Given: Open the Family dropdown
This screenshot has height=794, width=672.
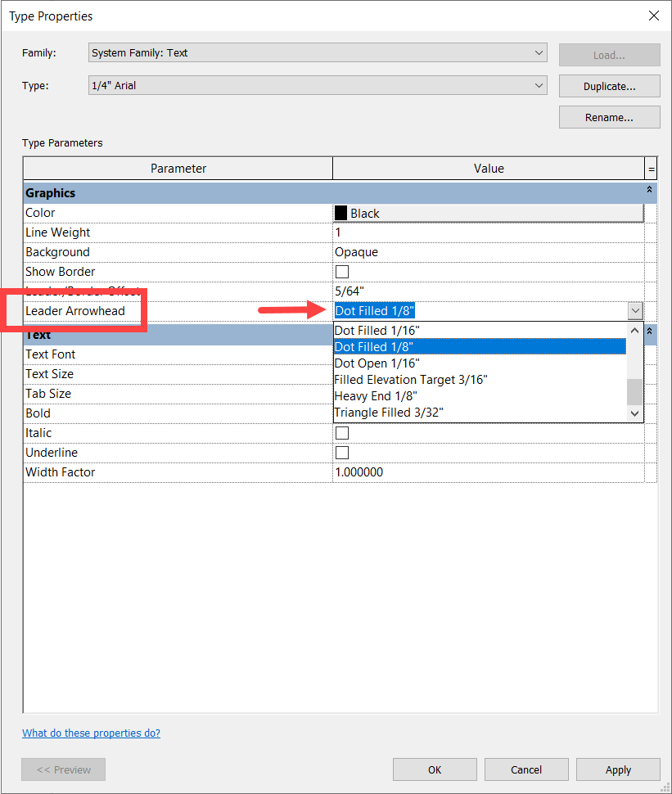Looking at the screenshot, I should point(539,52).
